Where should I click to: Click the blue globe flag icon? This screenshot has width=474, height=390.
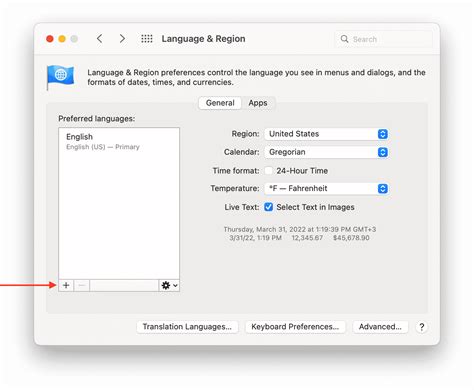tap(60, 77)
